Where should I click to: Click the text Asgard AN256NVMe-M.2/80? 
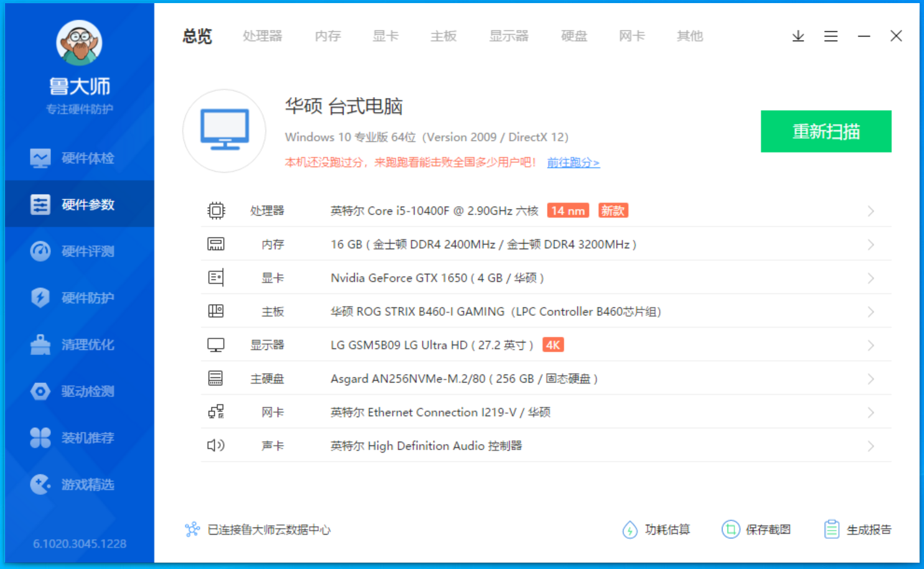pos(408,379)
